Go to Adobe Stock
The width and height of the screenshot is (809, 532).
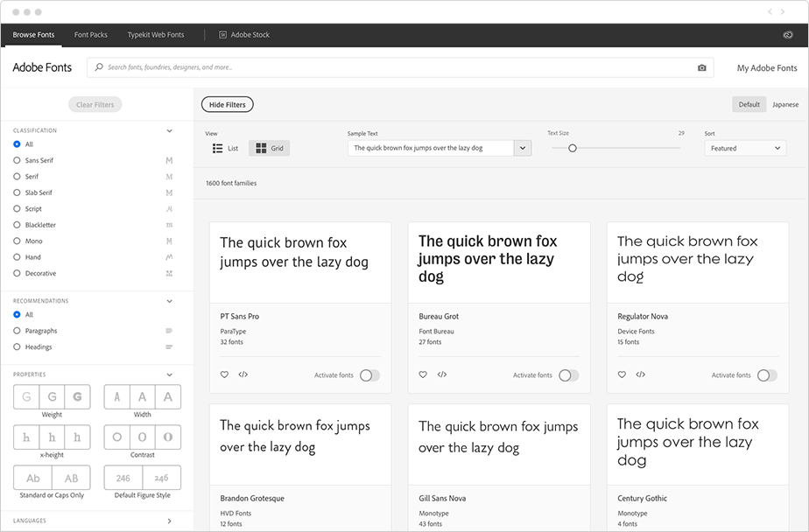(244, 35)
